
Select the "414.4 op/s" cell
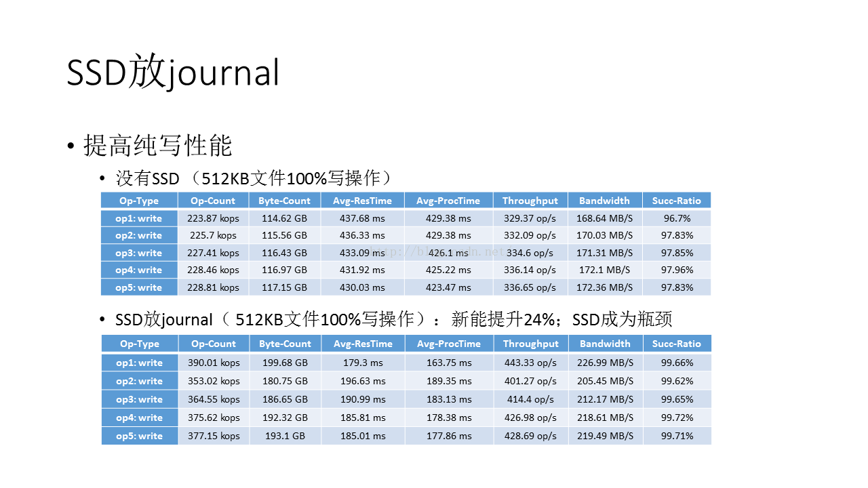tap(530, 399)
